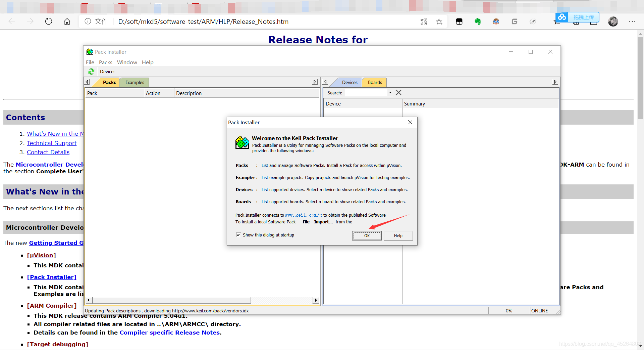
Task: Open the browser settings and more menu
Action: point(632,21)
